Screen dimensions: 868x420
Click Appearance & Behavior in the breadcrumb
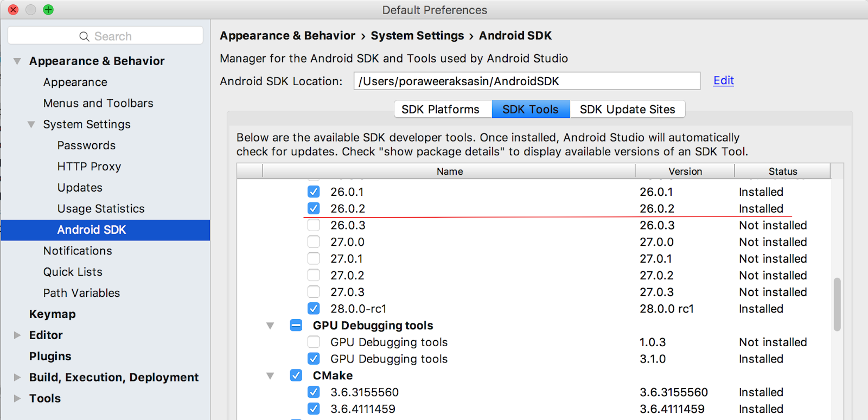pos(288,36)
